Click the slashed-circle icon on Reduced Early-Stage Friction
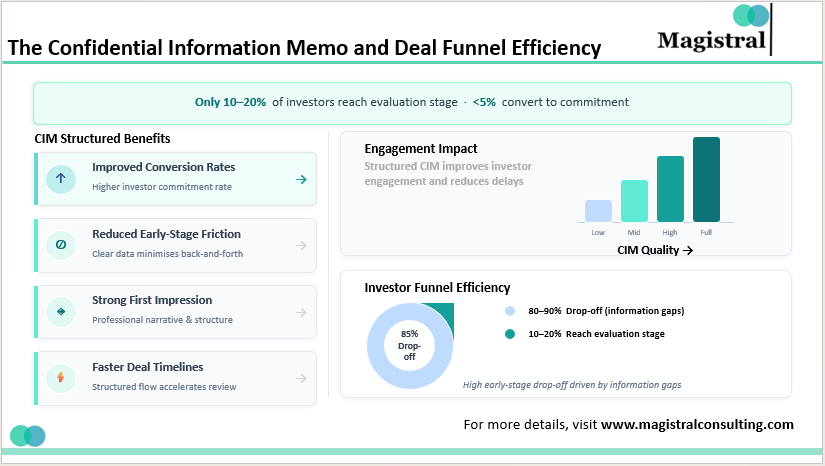825x466 pixels. coord(61,245)
